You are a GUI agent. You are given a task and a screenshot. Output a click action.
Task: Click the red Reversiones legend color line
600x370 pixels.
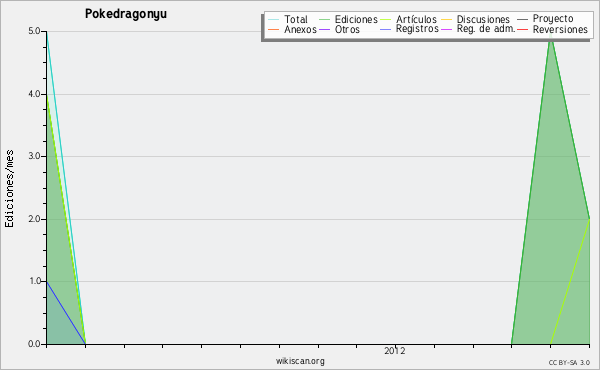point(522,30)
